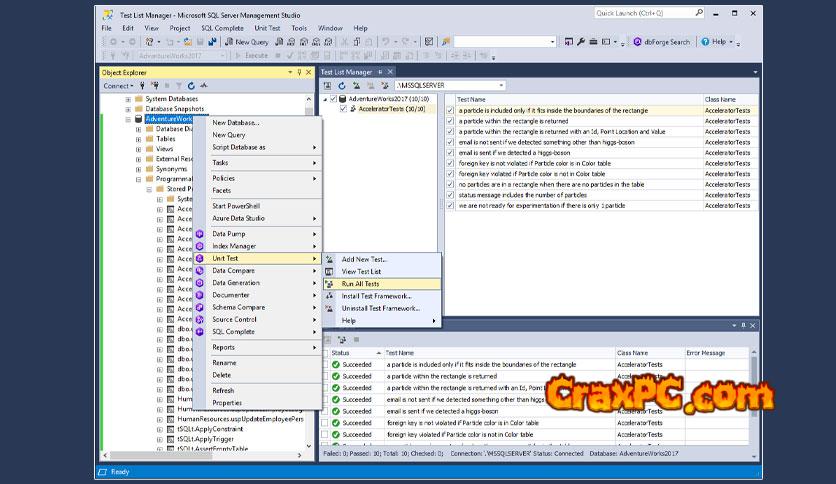Select Schema Compare from the context menu
The width and height of the screenshot is (836, 484).
click(x=238, y=307)
